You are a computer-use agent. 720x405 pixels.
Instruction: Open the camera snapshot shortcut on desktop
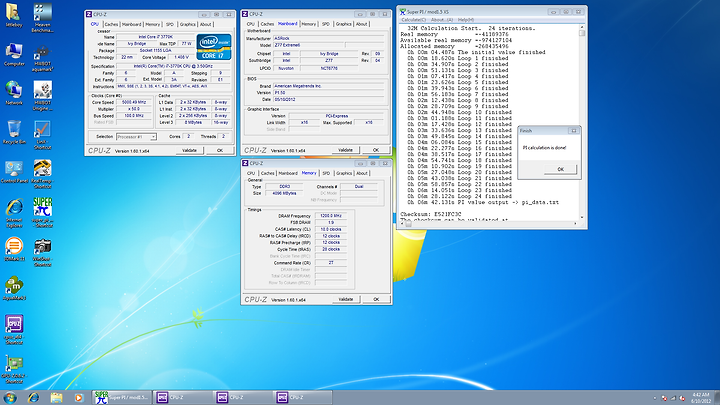pyautogui.click(x=42, y=252)
